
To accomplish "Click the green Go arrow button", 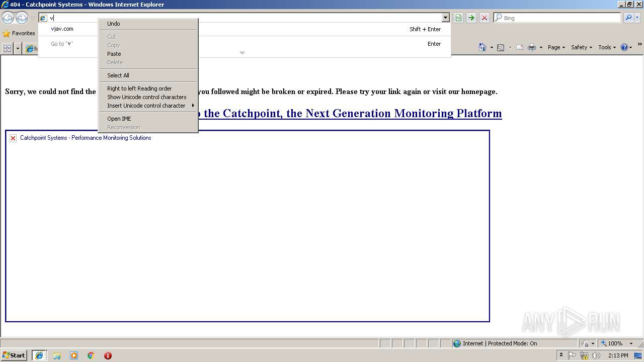I will 471,18.
